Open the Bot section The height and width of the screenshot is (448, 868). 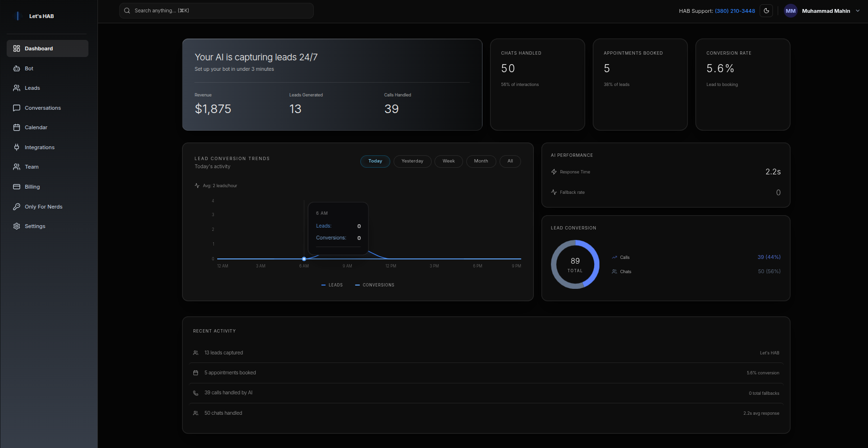point(48,68)
